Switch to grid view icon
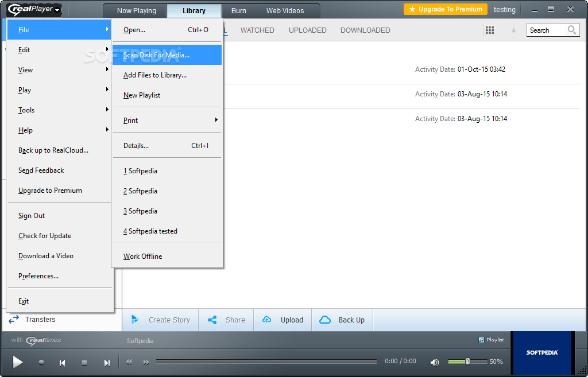Viewport: 588px width, 377px height. pyautogui.click(x=490, y=30)
